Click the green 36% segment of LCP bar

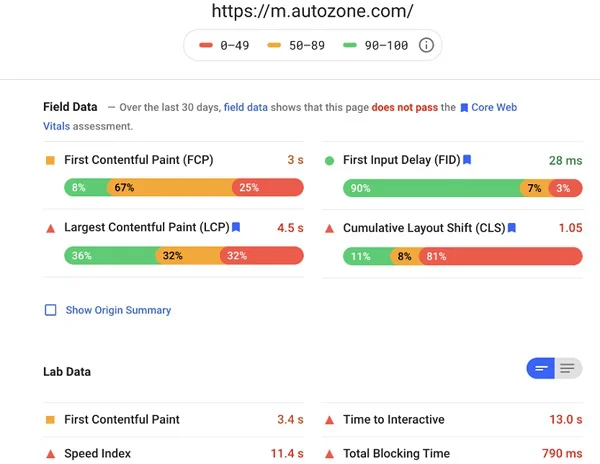pos(109,256)
